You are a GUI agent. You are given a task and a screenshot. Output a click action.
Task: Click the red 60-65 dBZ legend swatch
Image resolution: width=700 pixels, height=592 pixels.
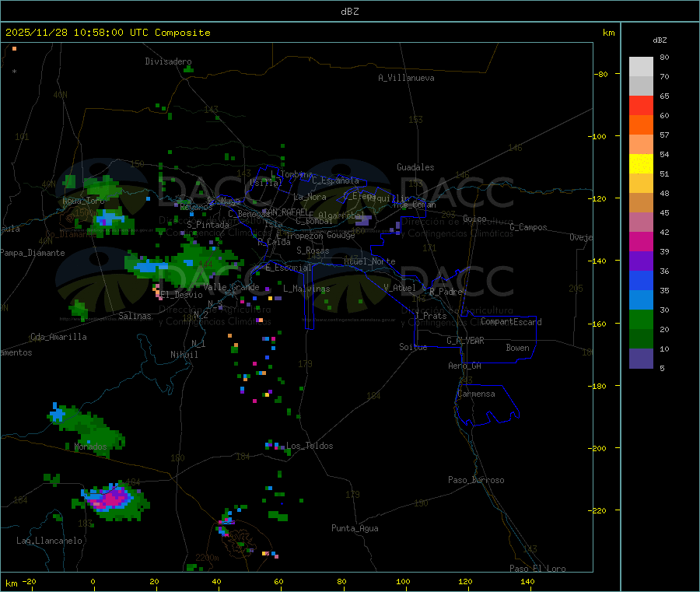tap(641, 105)
